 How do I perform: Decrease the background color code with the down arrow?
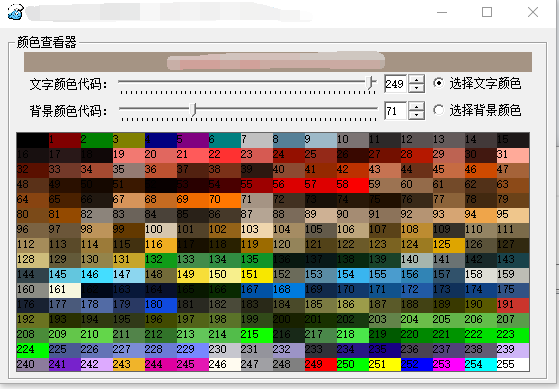416,115
